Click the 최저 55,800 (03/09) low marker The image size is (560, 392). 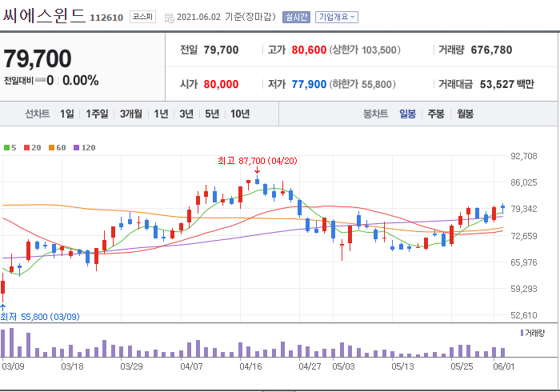tap(40, 317)
